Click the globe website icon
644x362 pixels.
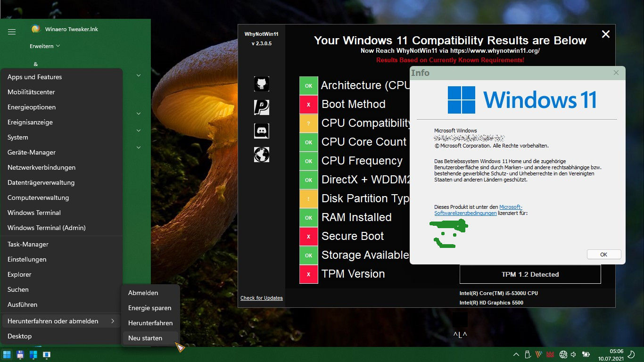pos(262,155)
